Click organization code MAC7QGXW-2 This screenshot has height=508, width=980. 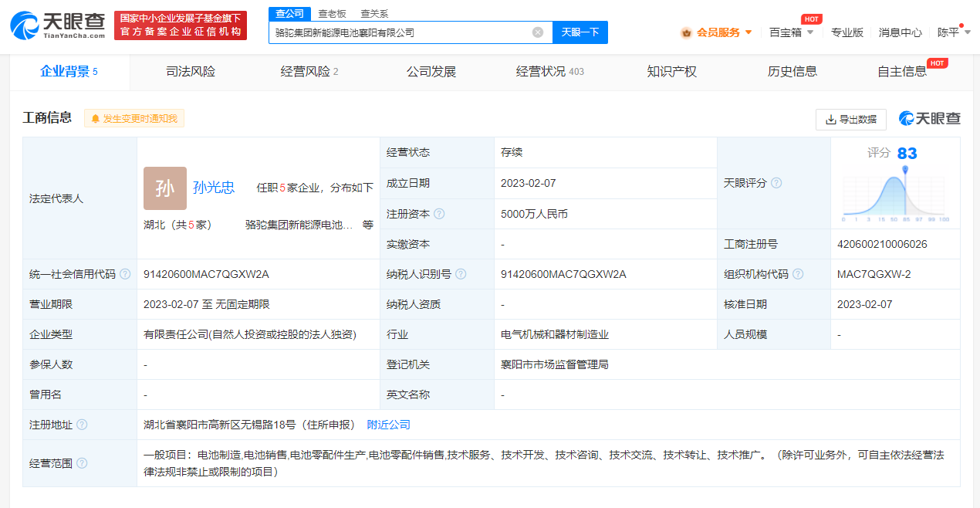click(x=874, y=274)
